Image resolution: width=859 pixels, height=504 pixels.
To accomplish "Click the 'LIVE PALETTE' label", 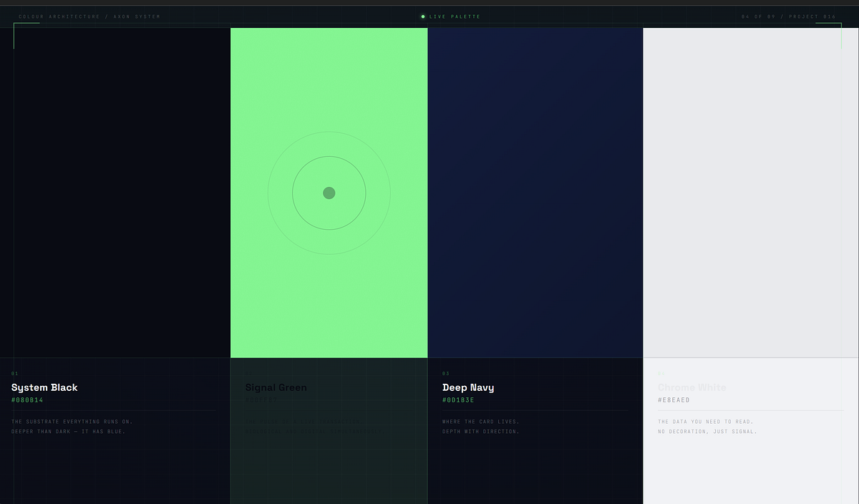I will tap(455, 16).
